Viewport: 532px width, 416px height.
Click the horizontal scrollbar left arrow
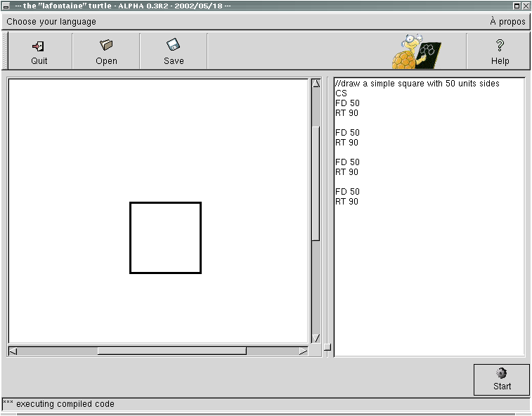13,351
